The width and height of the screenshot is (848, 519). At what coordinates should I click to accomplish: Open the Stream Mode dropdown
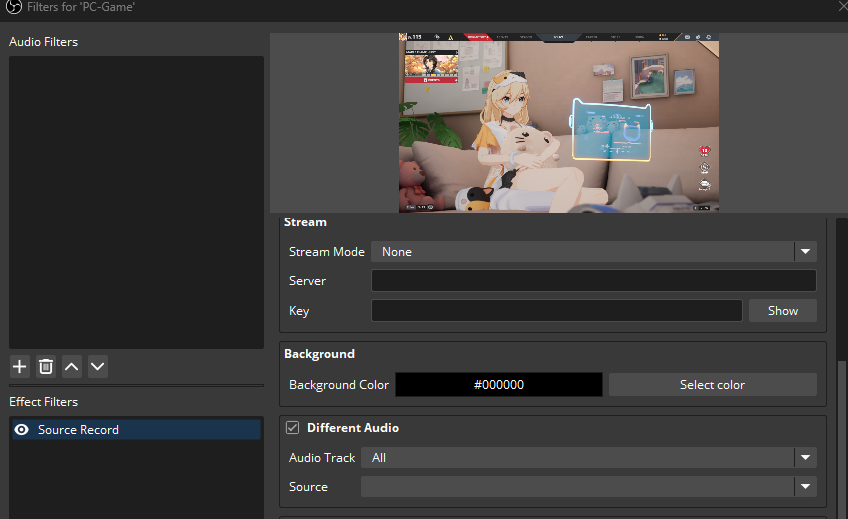coord(594,251)
